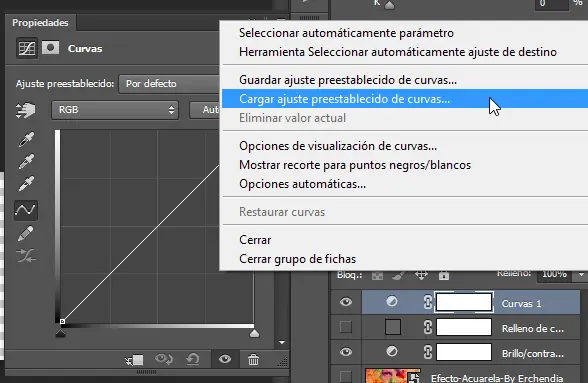Choose Seleccionar automáticamente parámetro
588x383 pixels.
point(346,33)
